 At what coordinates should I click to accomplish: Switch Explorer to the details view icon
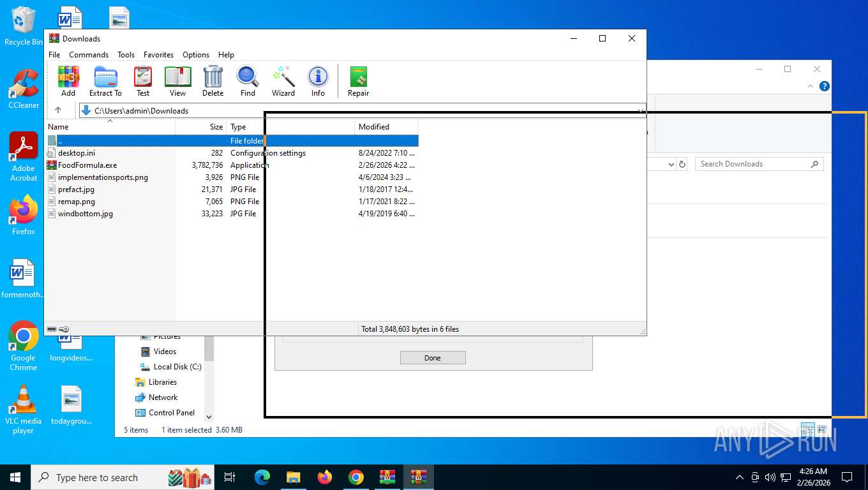(x=807, y=430)
